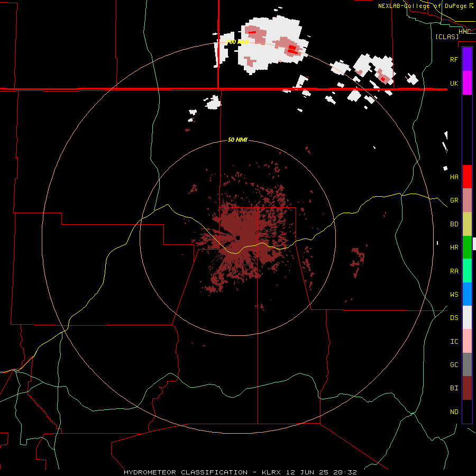
Task: Click the 100 NMI range ring label
Action: pos(237,42)
